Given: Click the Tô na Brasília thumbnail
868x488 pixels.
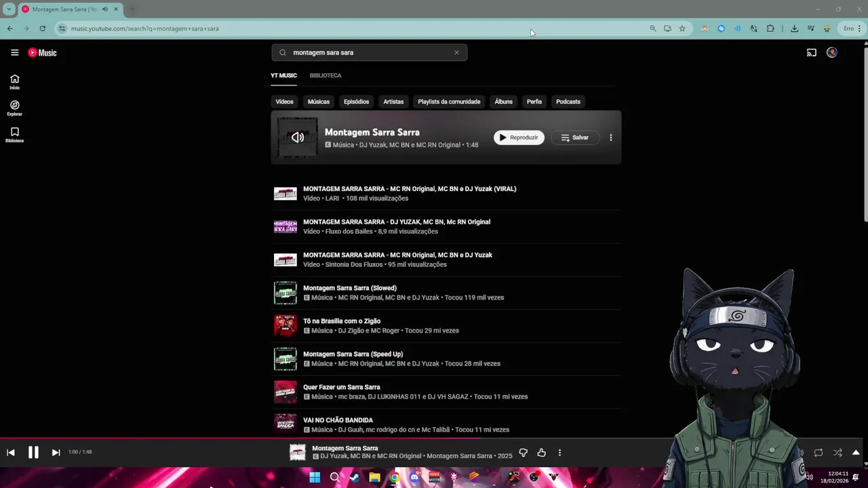Looking at the screenshot, I should click(285, 325).
